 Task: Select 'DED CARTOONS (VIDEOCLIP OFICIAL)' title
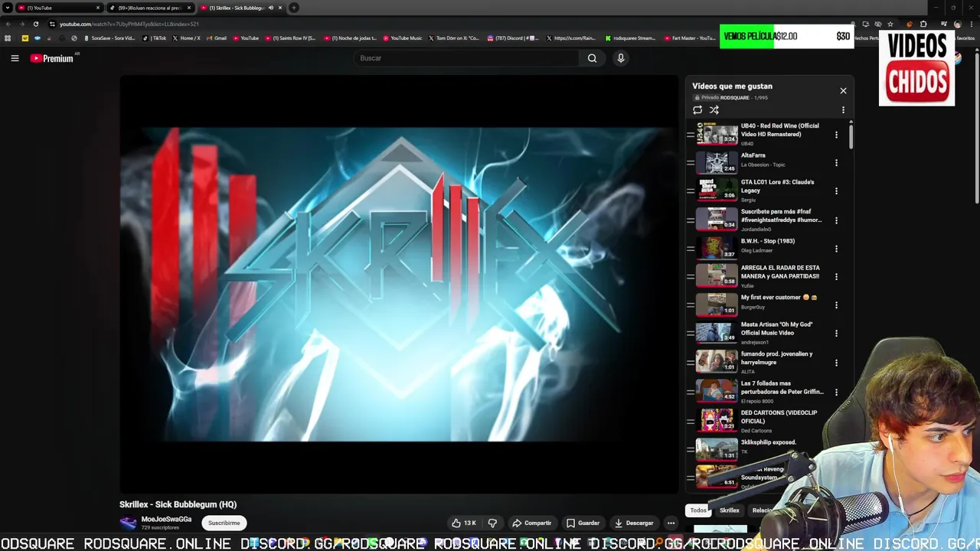coord(779,417)
